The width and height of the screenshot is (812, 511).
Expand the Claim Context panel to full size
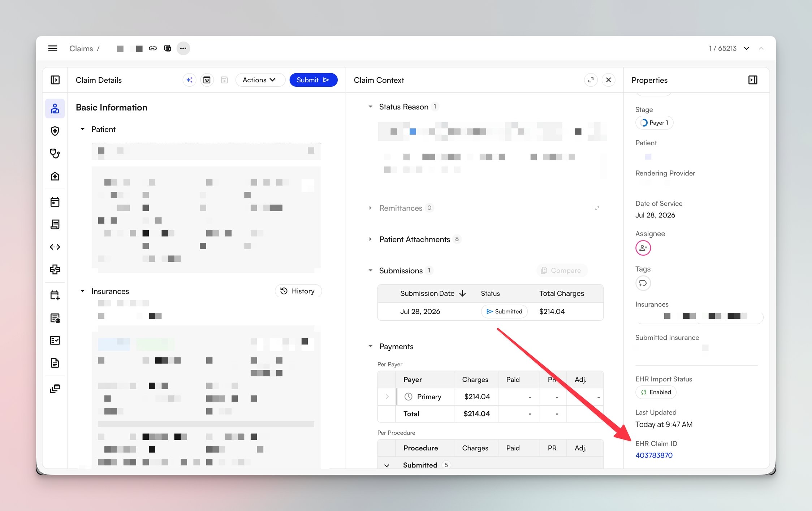[591, 80]
